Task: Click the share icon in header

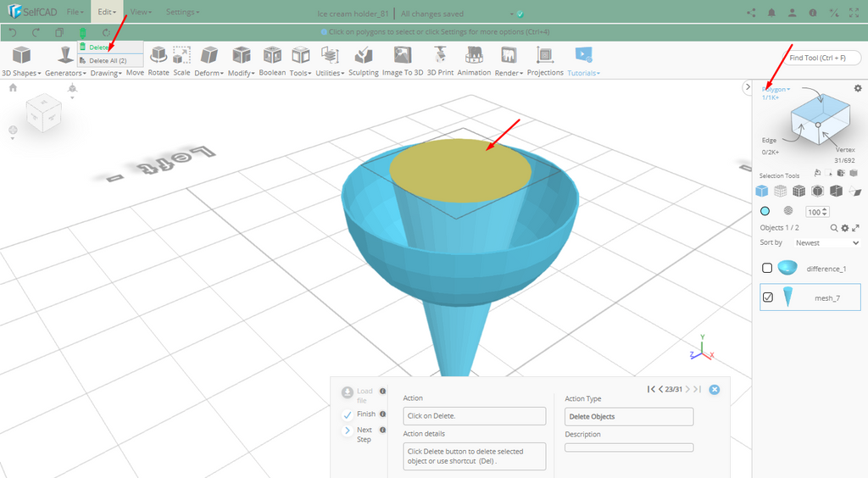Action: click(x=751, y=13)
